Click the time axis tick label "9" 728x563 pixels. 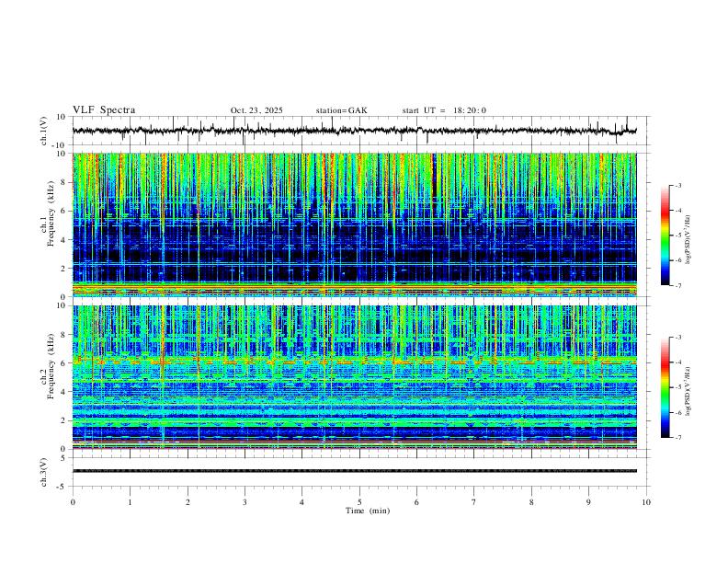coord(588,502)
